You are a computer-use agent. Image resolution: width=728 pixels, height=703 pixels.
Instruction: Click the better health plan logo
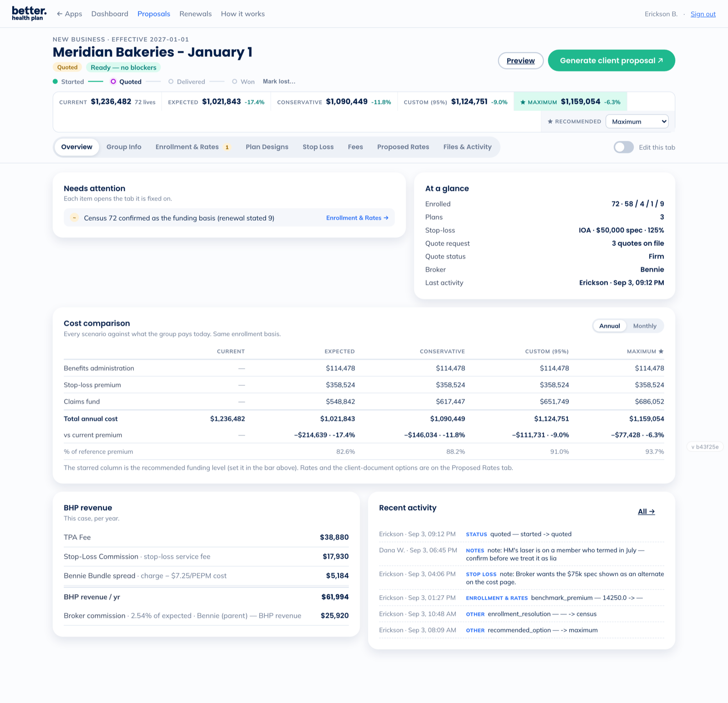[29, 14]
